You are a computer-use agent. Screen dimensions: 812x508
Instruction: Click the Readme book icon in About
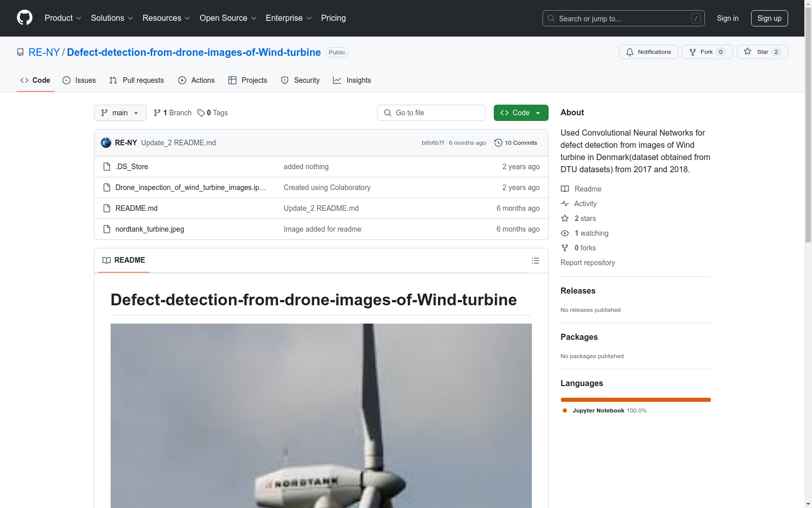click(x=565, y=189)
